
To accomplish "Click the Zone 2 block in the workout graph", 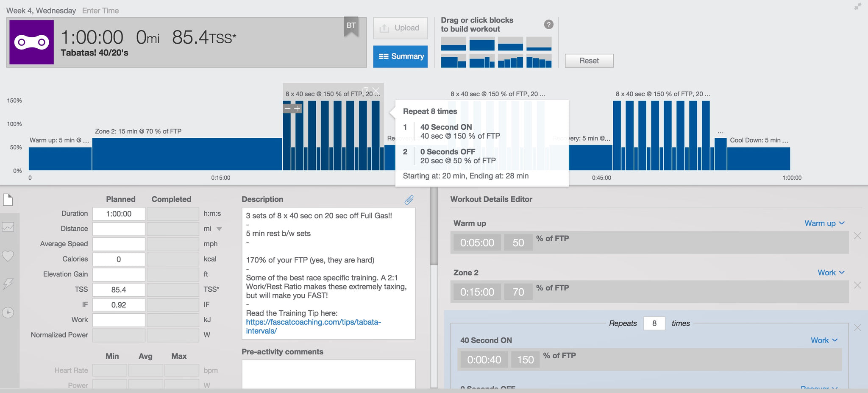I will (x=187, y=154).
